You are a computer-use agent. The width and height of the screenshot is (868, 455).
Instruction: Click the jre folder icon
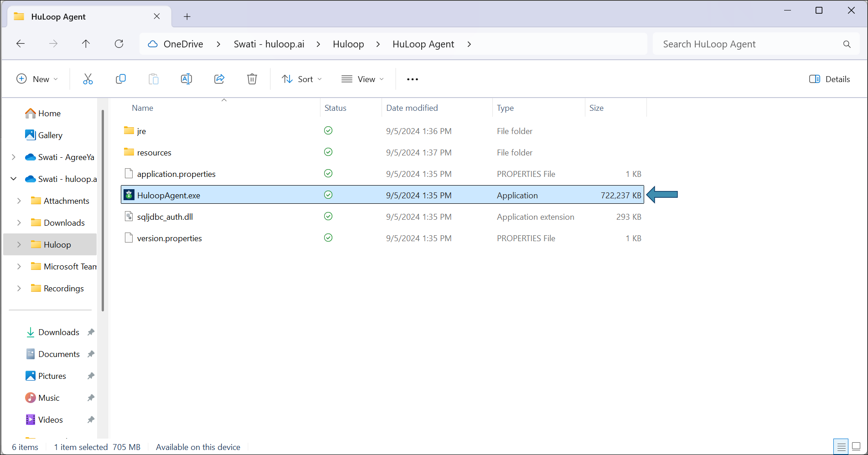pyautogui.click(x=129, y=131)
